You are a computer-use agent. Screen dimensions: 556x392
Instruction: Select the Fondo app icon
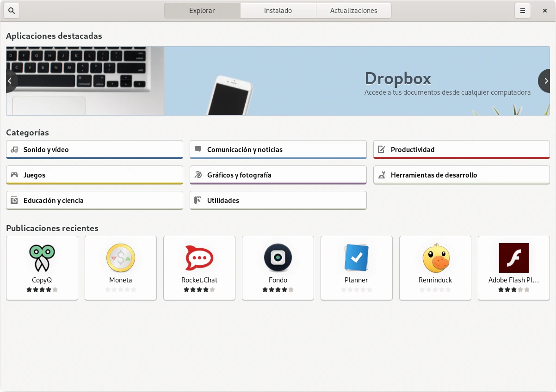tap(278, 258)
